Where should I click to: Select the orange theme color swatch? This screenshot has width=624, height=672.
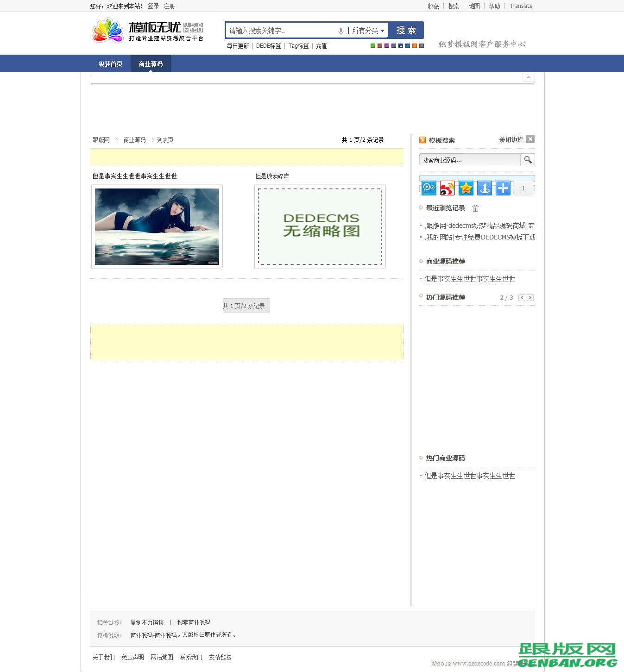tap(415, 46)
